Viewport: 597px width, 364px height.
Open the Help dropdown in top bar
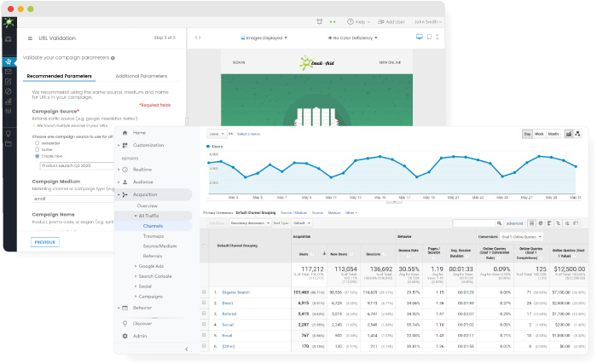click(x=358, y=22)
